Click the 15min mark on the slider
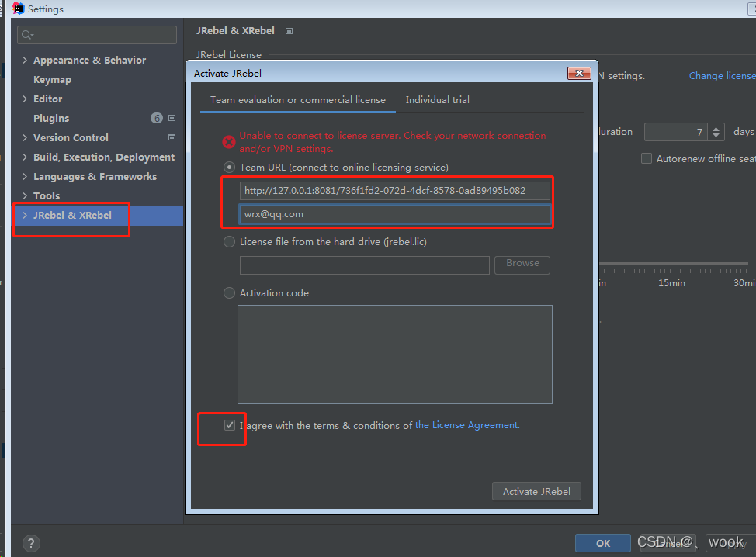Viewport: 756px width, 557px height. click(x=671, y=283)
